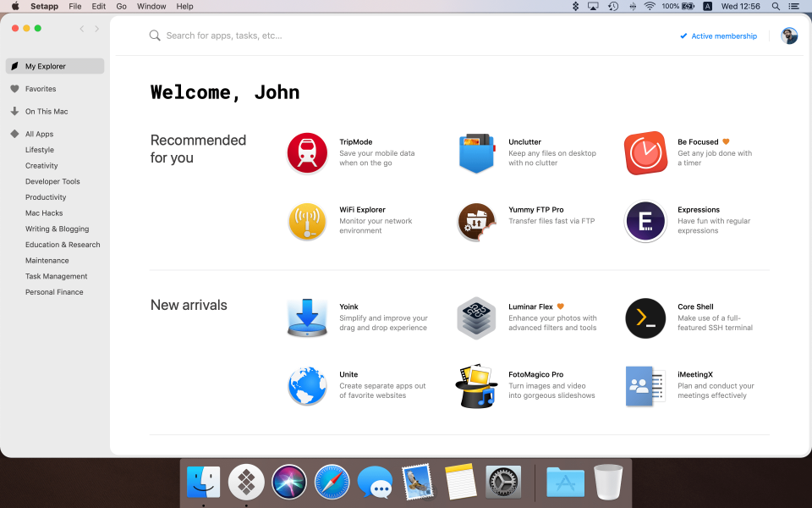Select the Be Focused timer icon
The image size is (812, 508).
point(645,152)
